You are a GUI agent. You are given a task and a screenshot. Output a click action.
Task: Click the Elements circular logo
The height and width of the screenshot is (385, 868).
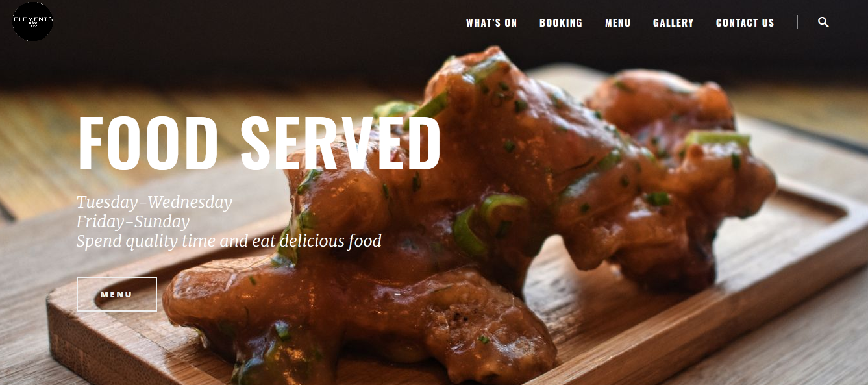point(32,21)
